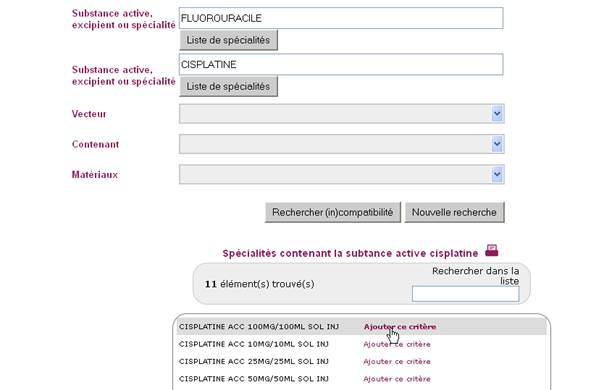604x390 pixels.
Task: Open the Vecteur dropdown arrow
Action: 497,114
